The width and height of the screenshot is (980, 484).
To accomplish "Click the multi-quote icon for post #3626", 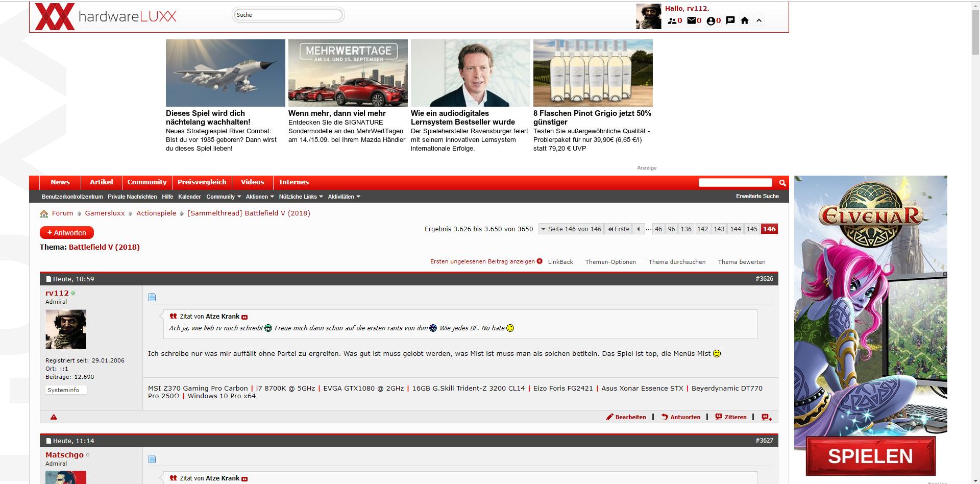I will [767, 417].
